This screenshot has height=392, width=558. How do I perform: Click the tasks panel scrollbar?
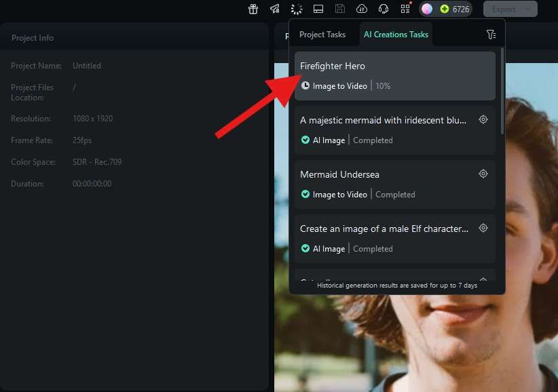tap(502, 91)
